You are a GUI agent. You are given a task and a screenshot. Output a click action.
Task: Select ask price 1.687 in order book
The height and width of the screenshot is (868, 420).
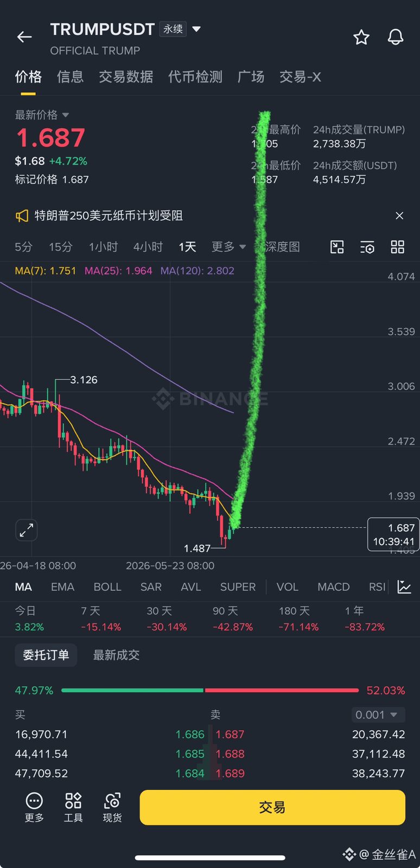pyautogui.click(x=230, y=735)
